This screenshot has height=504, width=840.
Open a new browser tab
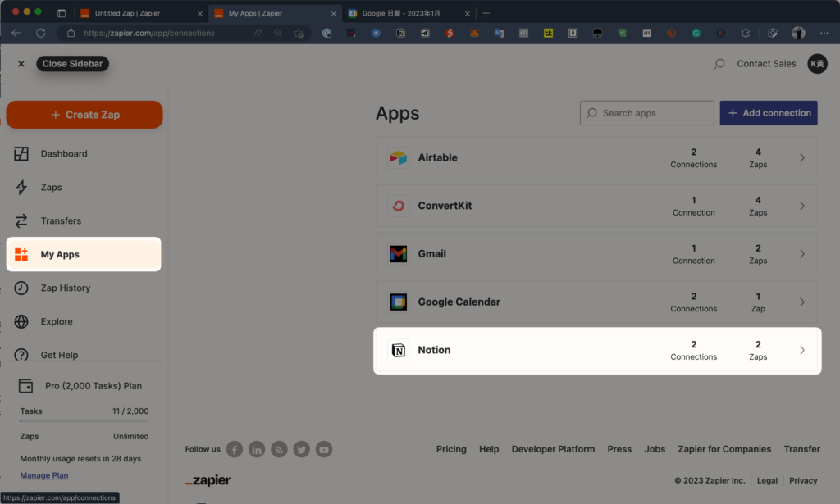pyautogui.click(x=486, y=13)
